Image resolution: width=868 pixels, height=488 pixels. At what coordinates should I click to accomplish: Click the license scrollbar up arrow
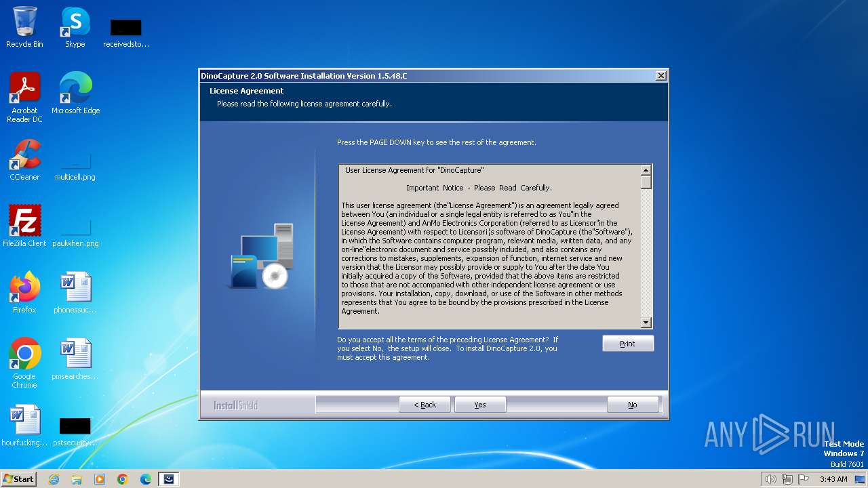point(646,170)
